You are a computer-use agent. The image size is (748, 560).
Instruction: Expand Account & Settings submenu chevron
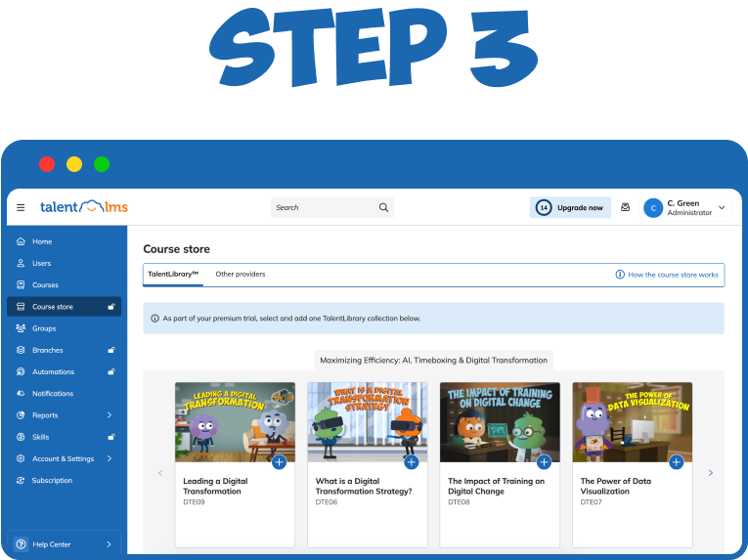click(110, 458)
